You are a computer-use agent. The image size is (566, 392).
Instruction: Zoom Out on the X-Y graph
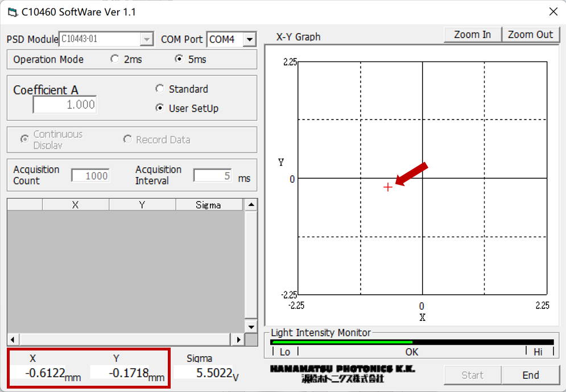click(530, 34)
